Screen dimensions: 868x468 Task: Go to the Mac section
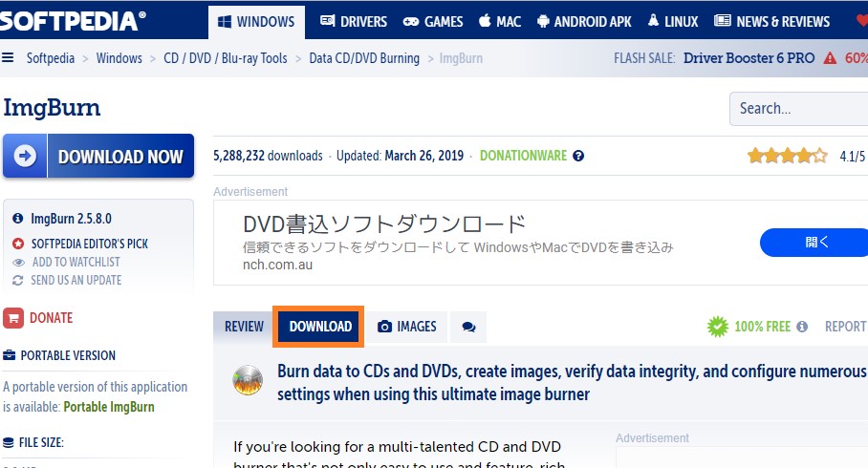point(500,22)
